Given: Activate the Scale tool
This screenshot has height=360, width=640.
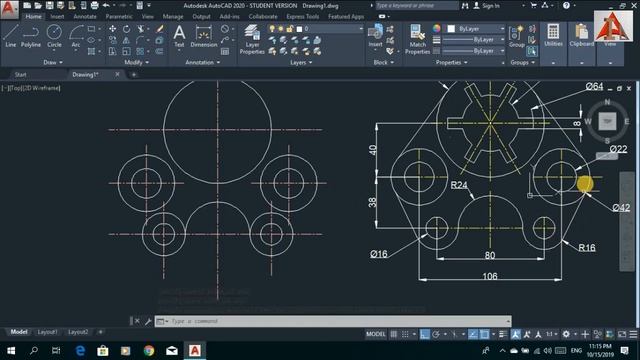Looking at the screenshot, I should click(127, 51).
